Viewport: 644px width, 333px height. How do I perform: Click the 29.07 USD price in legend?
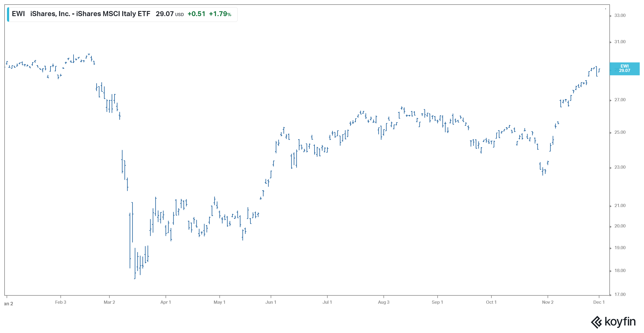click(x=170, y=14)
